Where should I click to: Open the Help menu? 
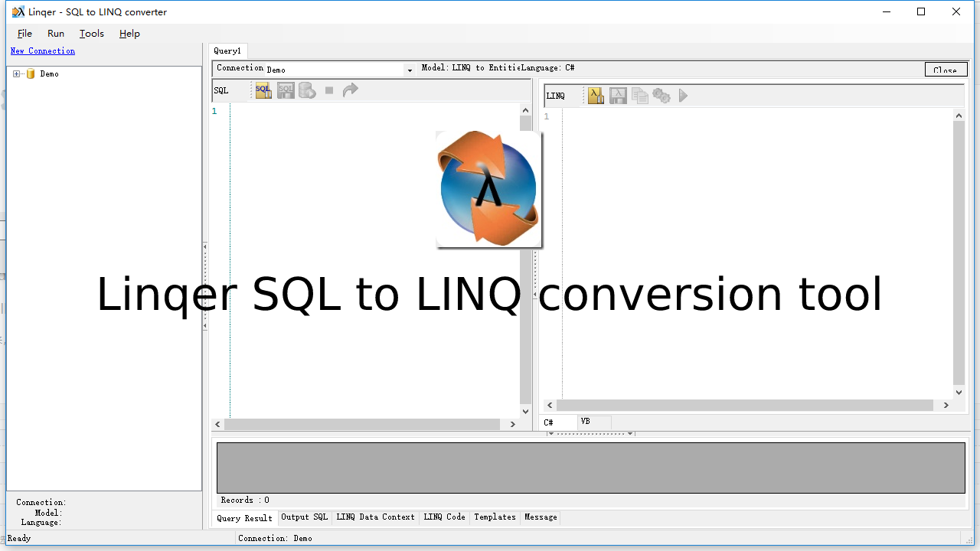point(129,34)
